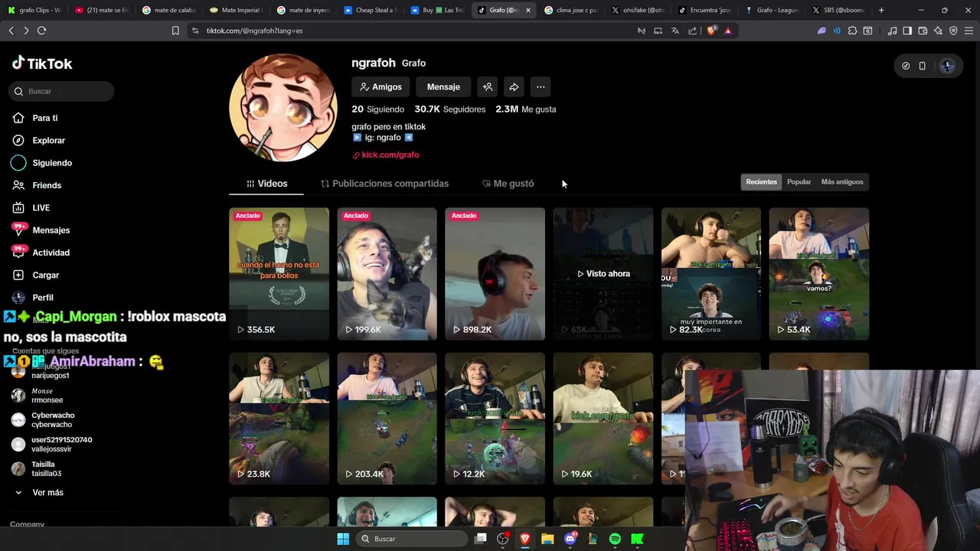Screen dimensions: 980x551
Task: Open the Brave hamburger menu
Action: [x=969, y=31]
